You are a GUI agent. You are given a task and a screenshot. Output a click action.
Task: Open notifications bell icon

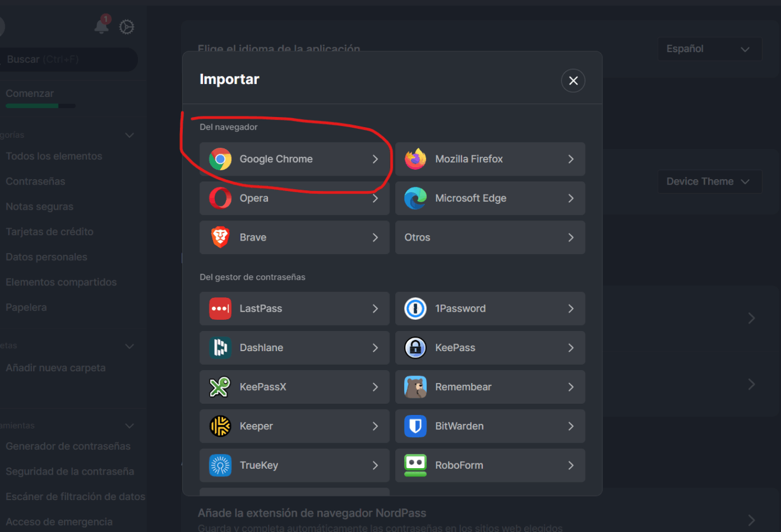[x=102, y=25]
